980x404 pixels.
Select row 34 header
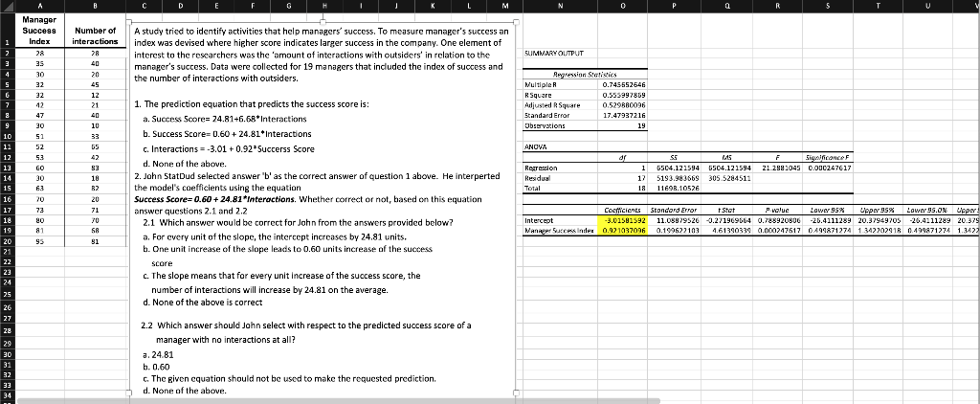click(8, 396)
